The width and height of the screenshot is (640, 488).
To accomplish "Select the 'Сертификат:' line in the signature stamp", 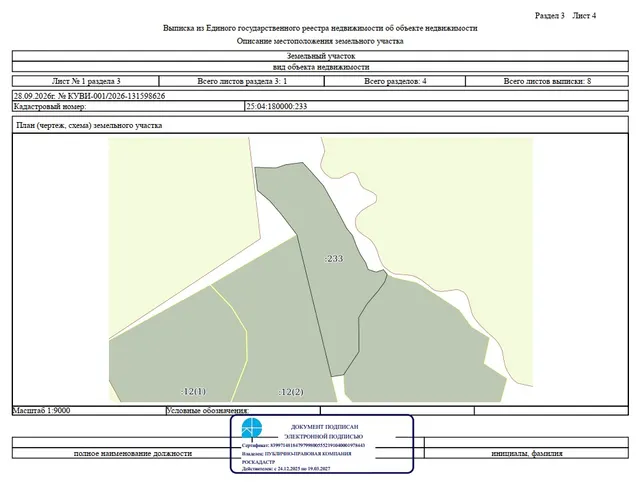I will point(303,446).
